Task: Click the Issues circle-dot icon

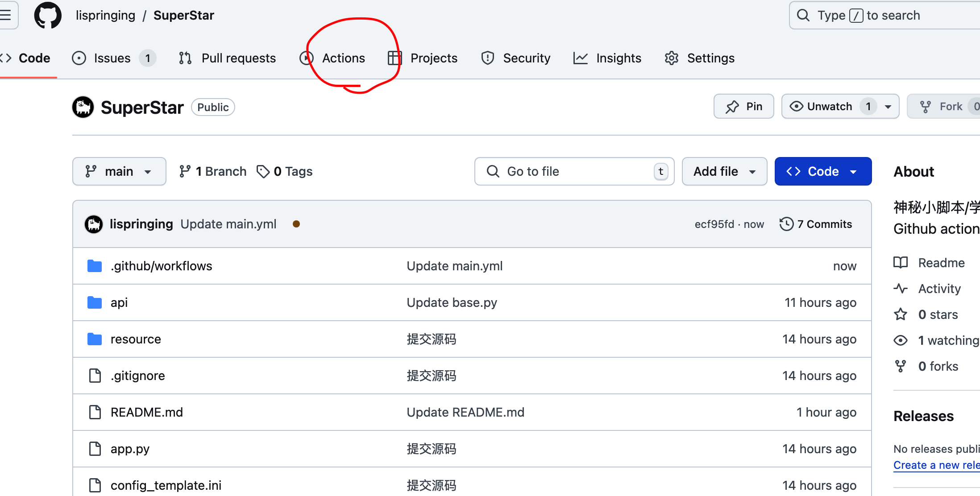Action: (x=79, y=58)
